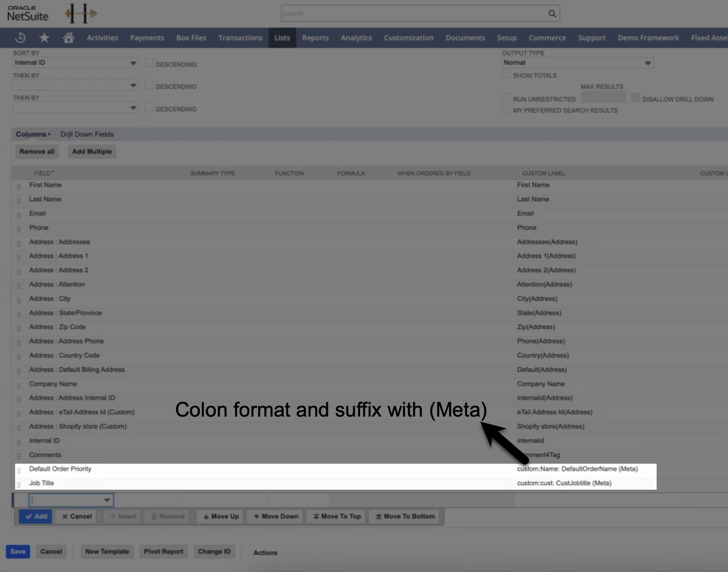The image size is (728, 572).
Task: Click Change ID button
Action: click(214, 551)
